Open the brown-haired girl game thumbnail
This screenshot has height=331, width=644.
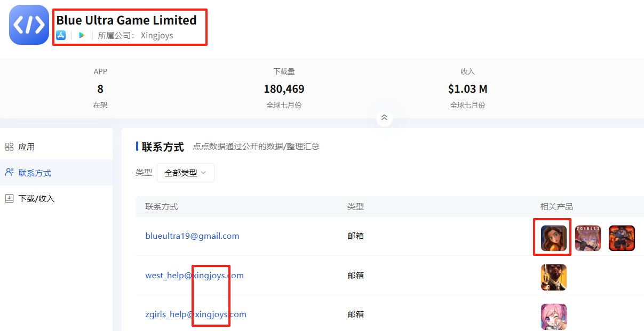(554, 238)
